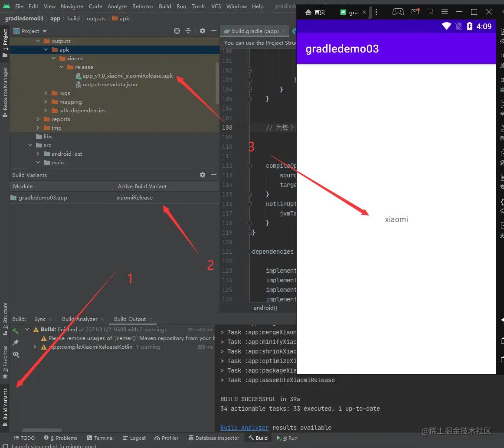This screenshot has width=504, height=448.
Task: Open the Project tool window sidebar button
Action: pos(5,43)
